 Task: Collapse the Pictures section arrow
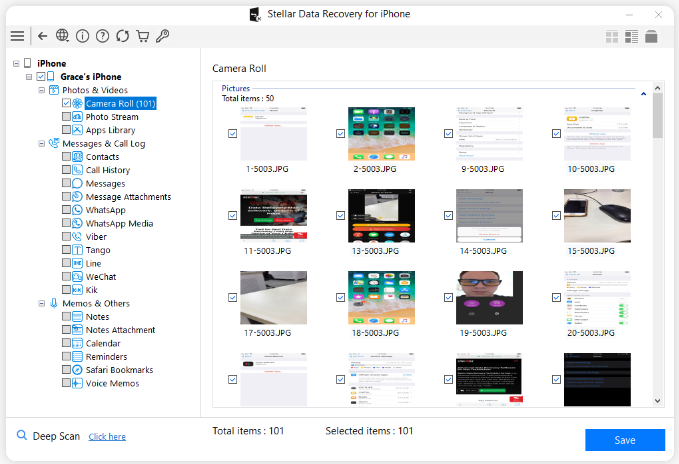(643, 93)
